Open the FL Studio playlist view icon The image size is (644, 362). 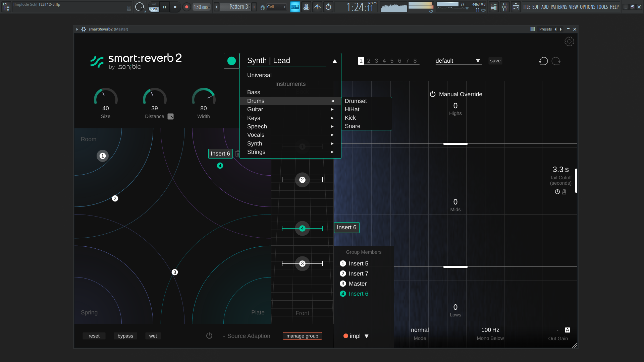(494, 7)
